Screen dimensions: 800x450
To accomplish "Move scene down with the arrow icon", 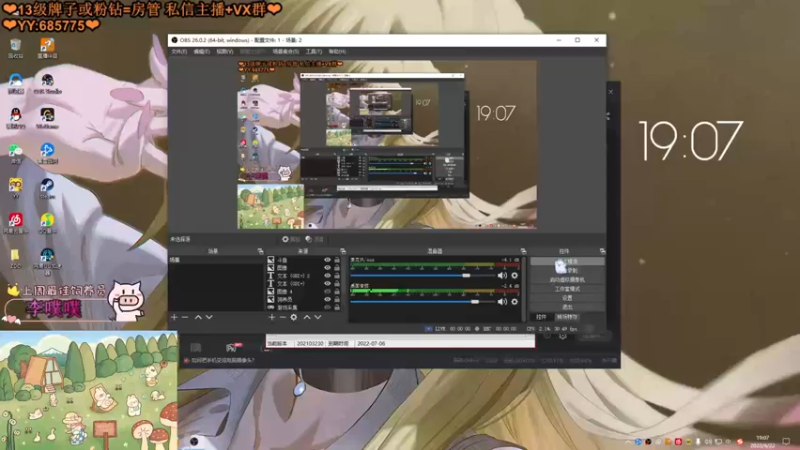I will [209, 317].
